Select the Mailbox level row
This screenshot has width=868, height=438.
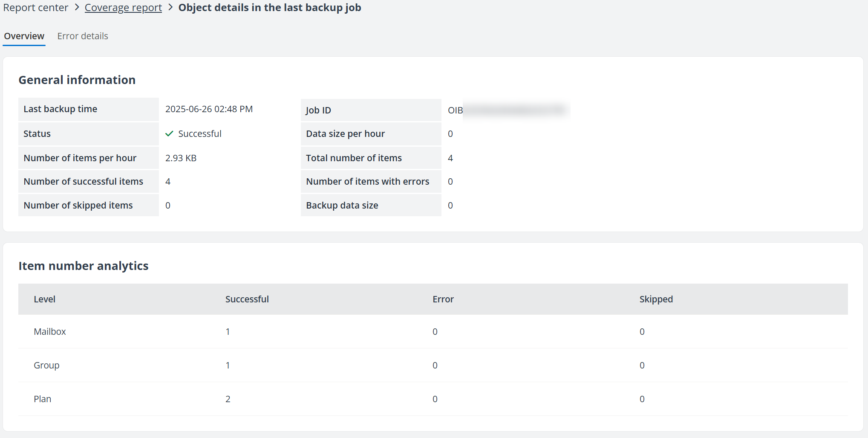50,331
